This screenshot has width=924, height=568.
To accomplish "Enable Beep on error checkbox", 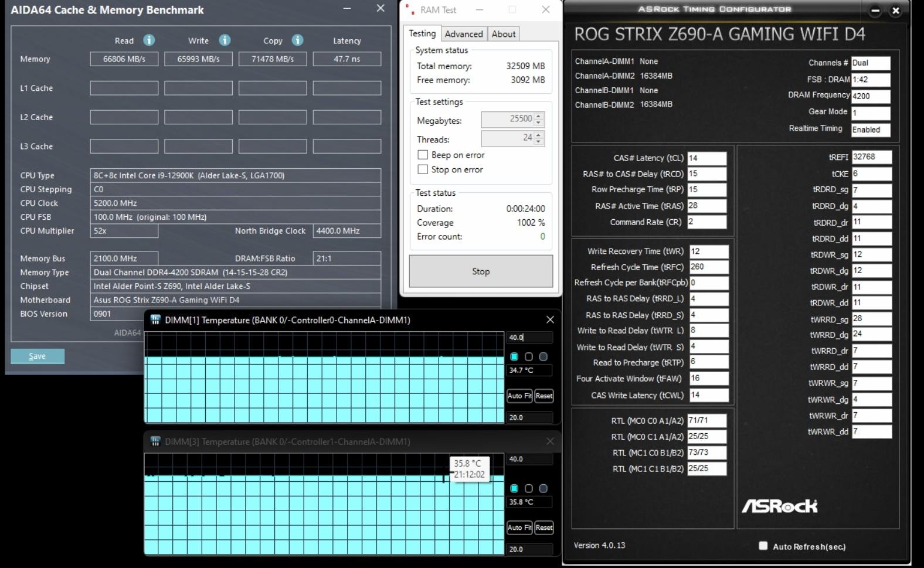I will click(422, 155).
